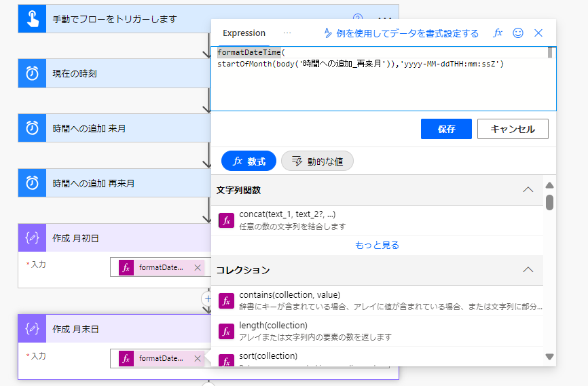This screenshot has height=386, width=588.
Task: Collapse the 作成 月末日 step header
Action: (x=115, y=328)
